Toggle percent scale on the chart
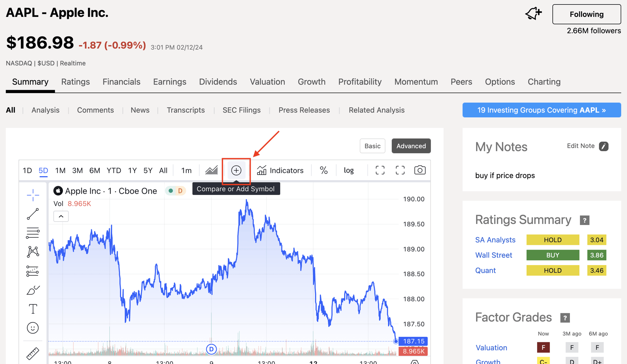 (324, 170)
